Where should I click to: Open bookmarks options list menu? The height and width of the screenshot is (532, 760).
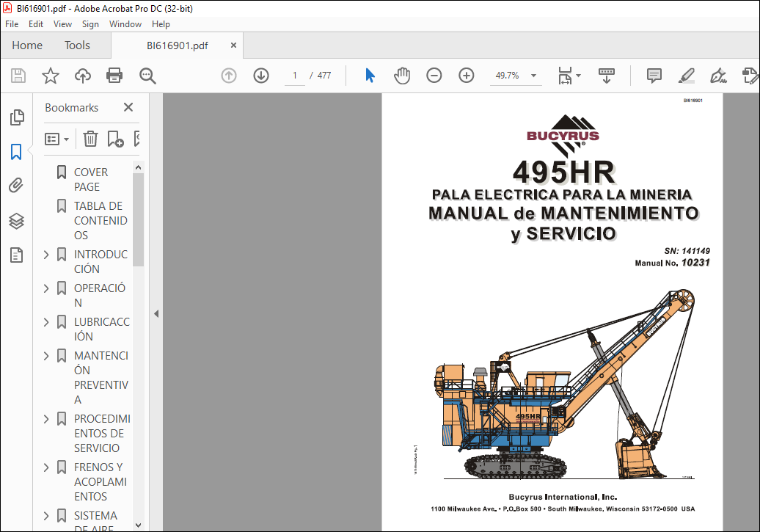click(x=56, y=139)
